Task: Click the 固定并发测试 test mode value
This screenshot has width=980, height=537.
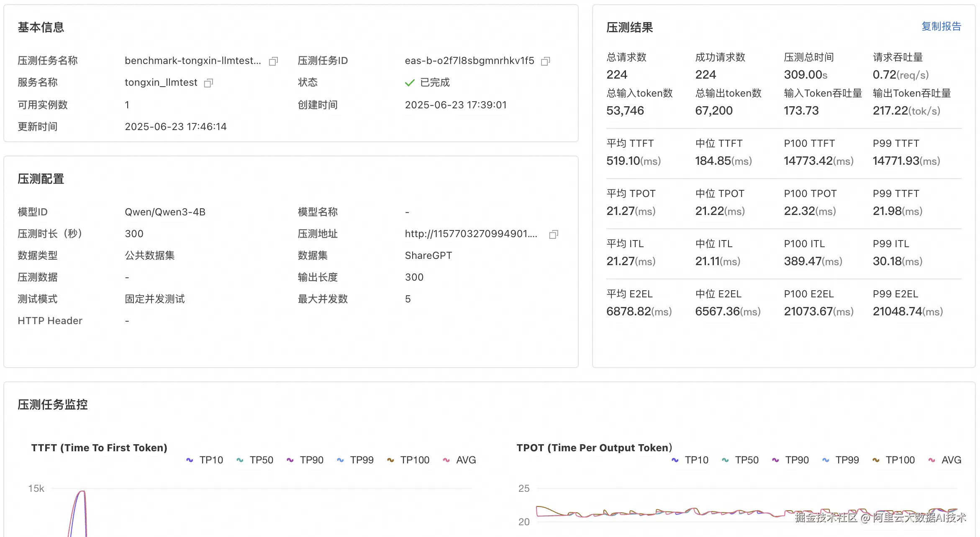Action: click(155, 299)
